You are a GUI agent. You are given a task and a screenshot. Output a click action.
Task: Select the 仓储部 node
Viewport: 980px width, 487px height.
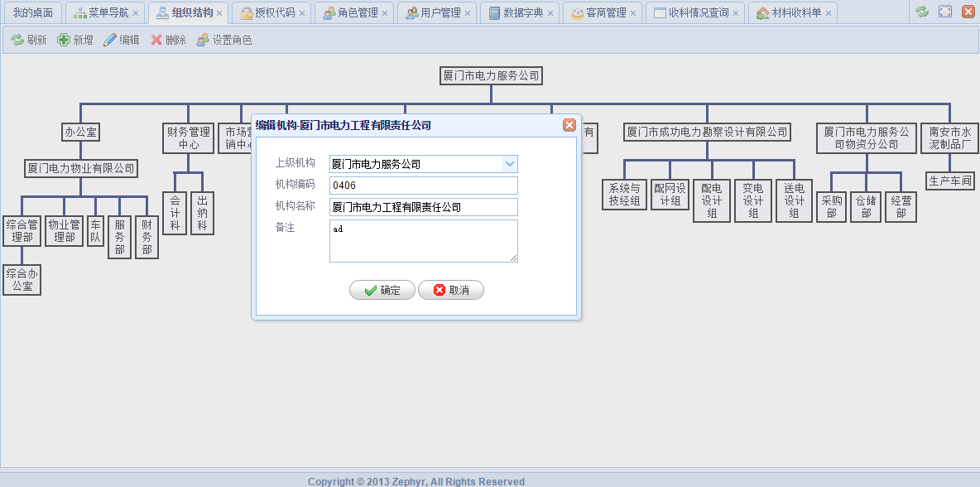pos(867,207)
